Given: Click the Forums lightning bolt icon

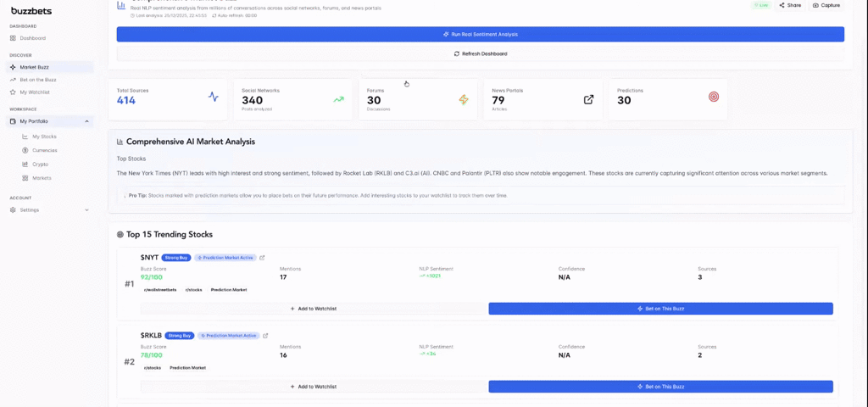Looking at the screenshot, I should [464, 100].
